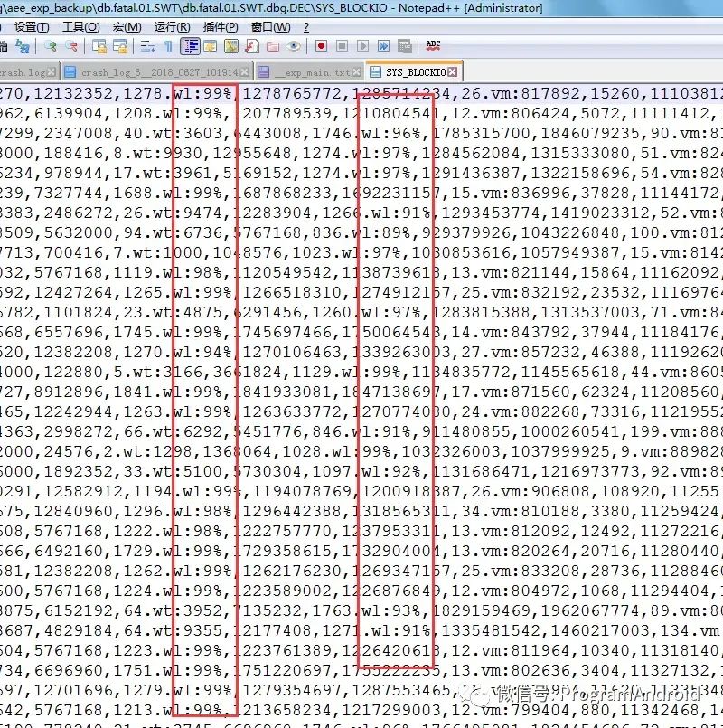
Task: Toggle the indent guide icon
Action: pos(190,46)
